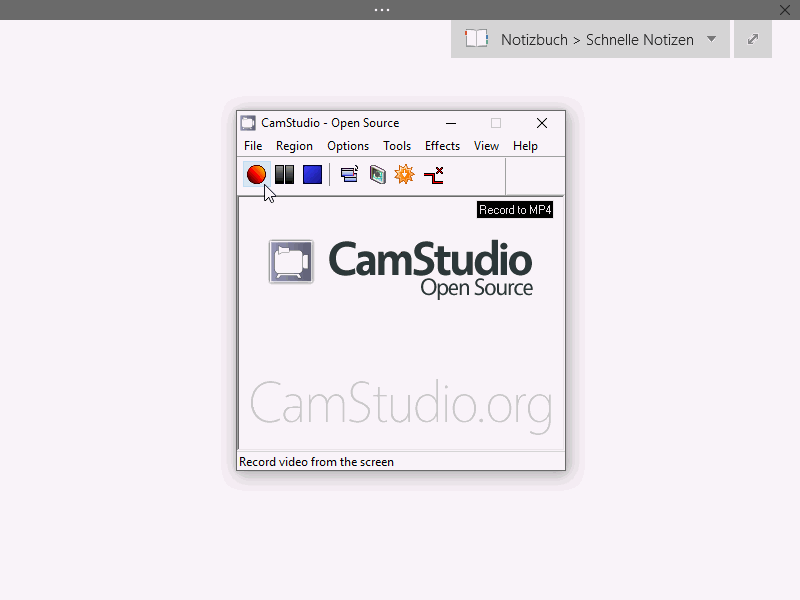Toggle pause state on the toolbar

pos(284,175)
